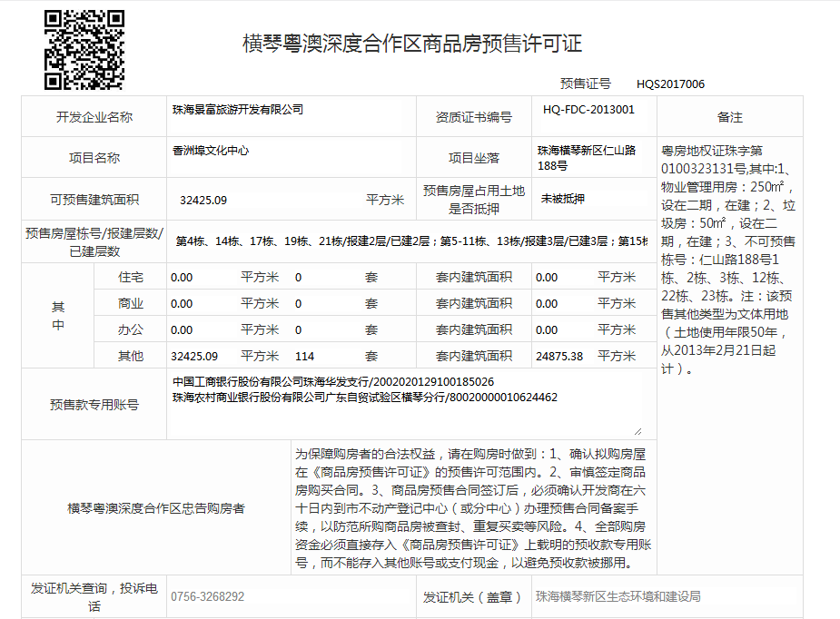Image resolution: width=840 pixels, height=619 pixels.
Task: Click the text area resize handle
Action: click(x=637, y=432)
